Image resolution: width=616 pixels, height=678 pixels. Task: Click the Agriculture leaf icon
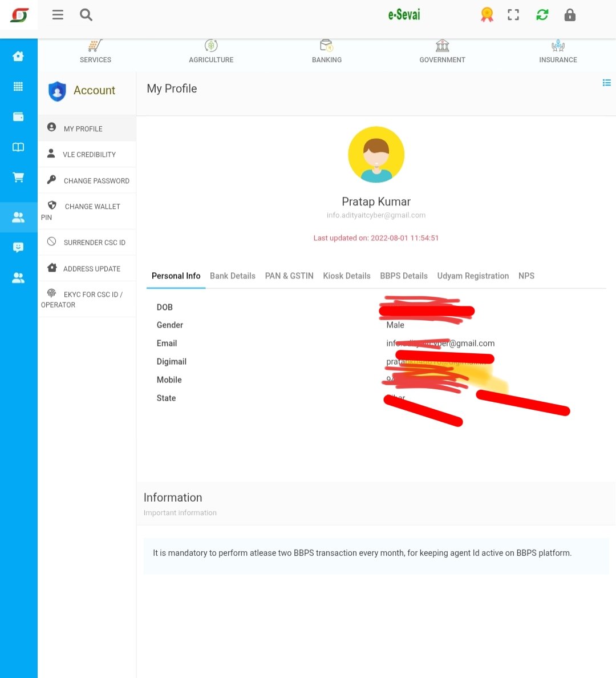(211, 46)
